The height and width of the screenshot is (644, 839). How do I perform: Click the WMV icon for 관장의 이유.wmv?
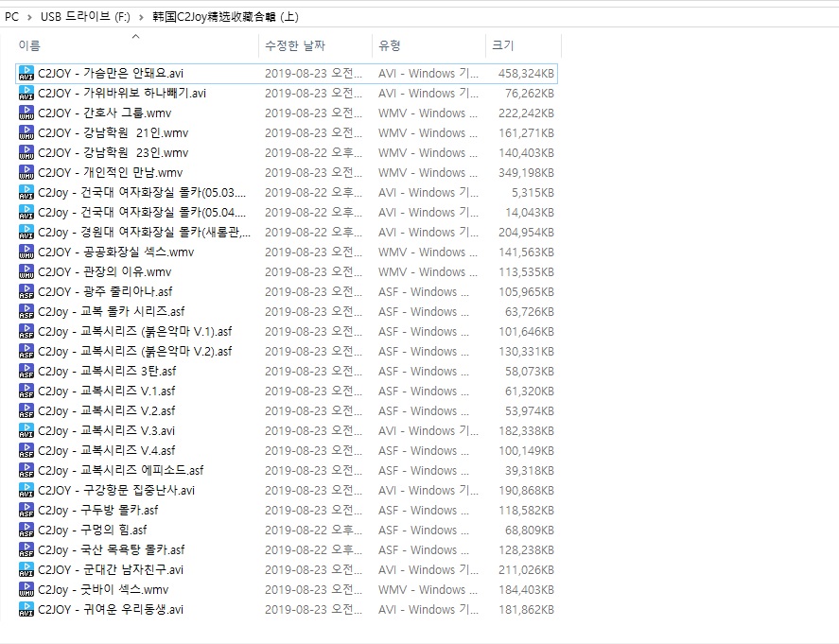(x=26, y=271)
